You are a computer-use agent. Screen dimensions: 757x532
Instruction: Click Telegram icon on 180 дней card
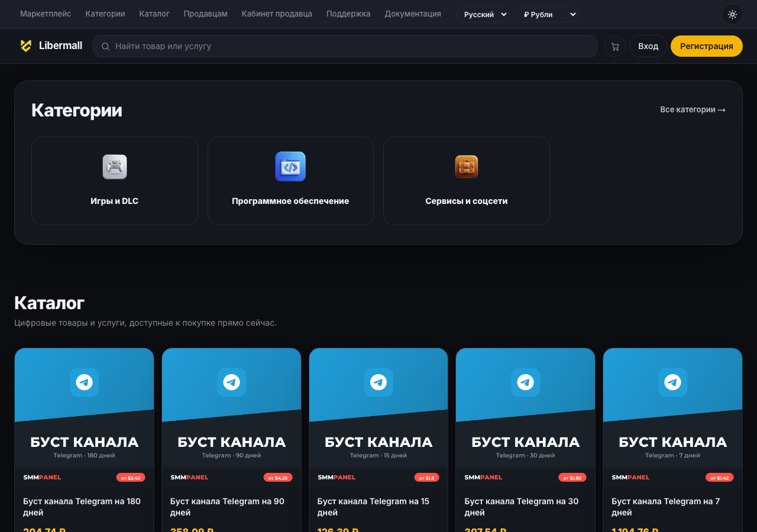[x=84, y=382]
